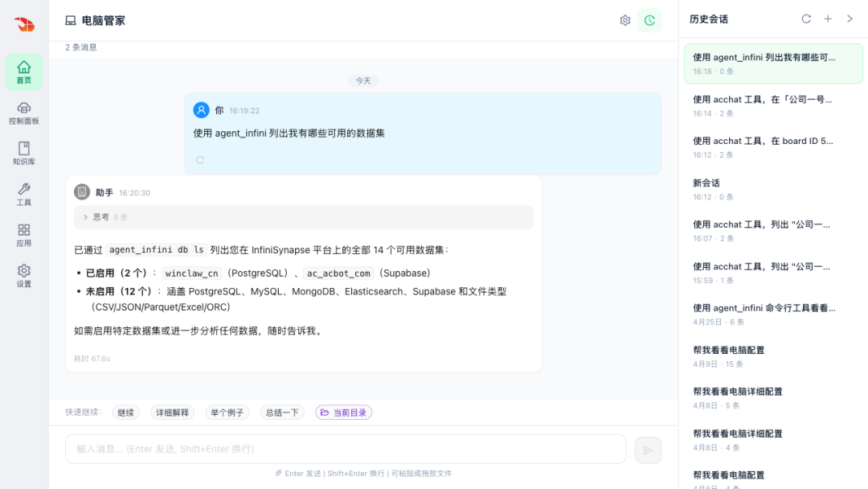Resend your message with the retry icon
868x489 pixels.
pos(200,160)
